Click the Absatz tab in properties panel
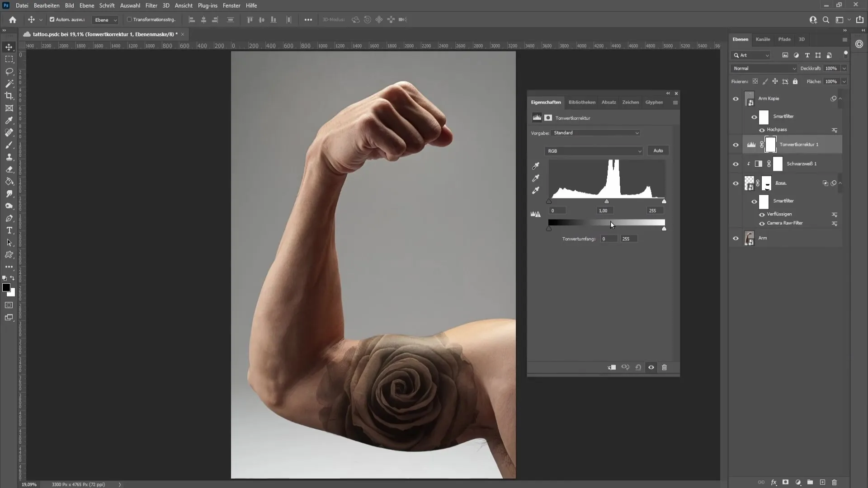 (x=608, y=102)
